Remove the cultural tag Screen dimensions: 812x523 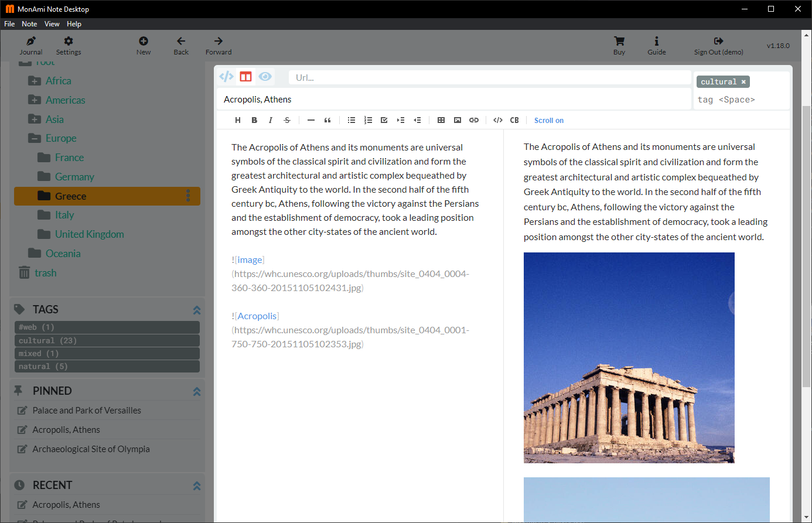coord(743,82)
